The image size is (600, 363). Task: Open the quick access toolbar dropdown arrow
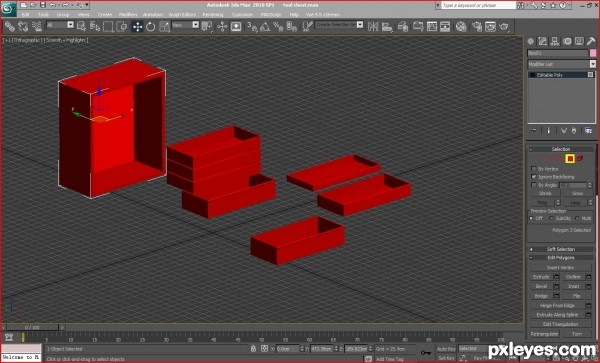[87, 5]
